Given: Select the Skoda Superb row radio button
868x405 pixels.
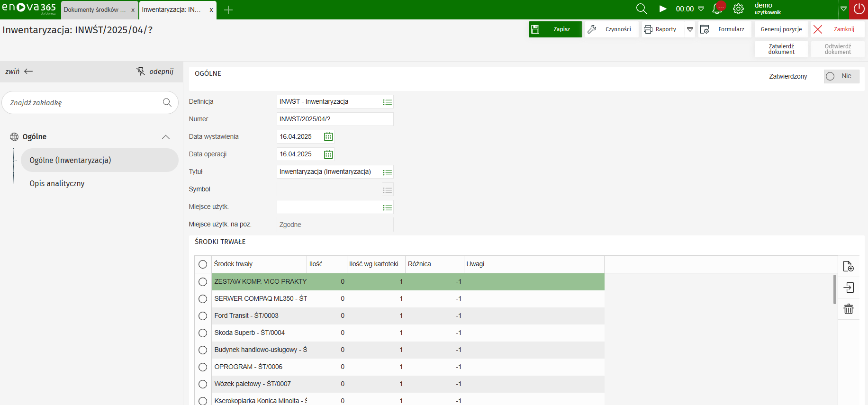Looking at the screenshot, I should coord(203,333).
